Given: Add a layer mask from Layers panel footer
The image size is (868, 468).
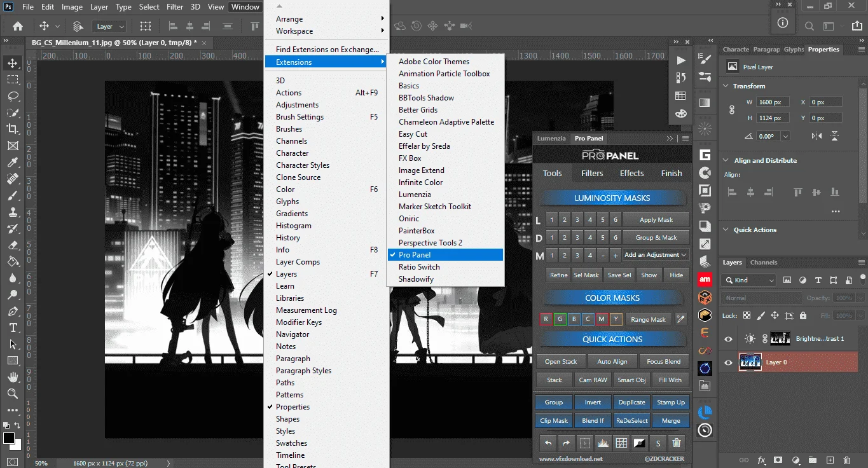Looking at the screenshot, I should tap(778, 460).
